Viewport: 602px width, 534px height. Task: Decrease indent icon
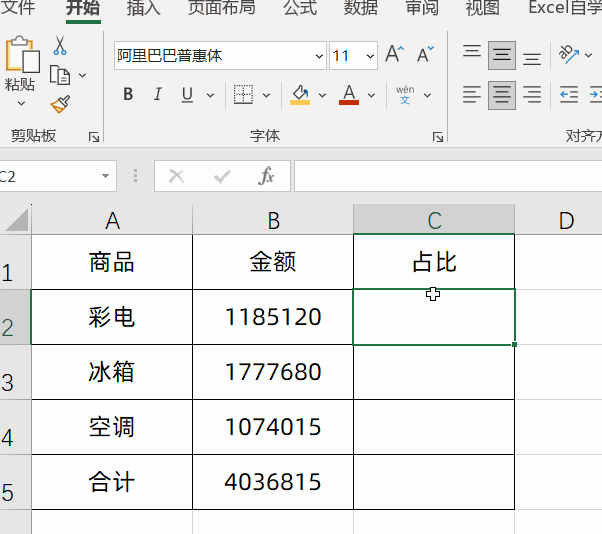pos(569,95)
